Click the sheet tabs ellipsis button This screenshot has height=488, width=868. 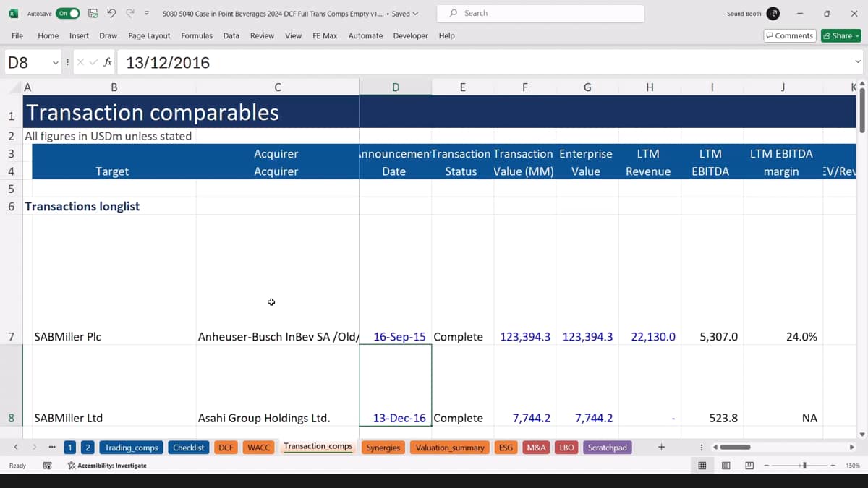(52, 448)
